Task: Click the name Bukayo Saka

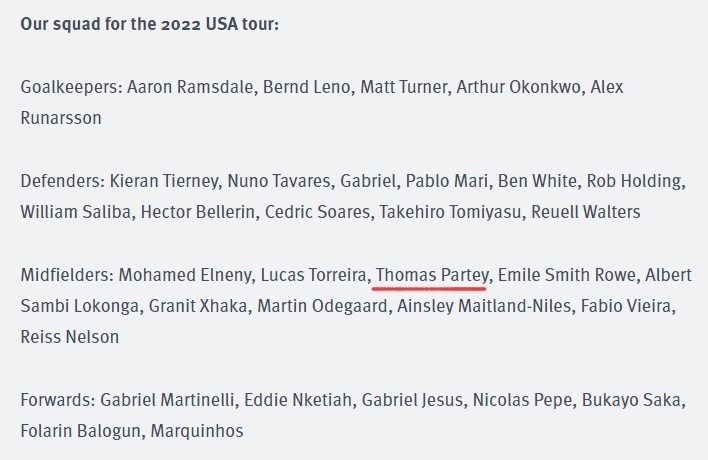Action: pos(631,400)
